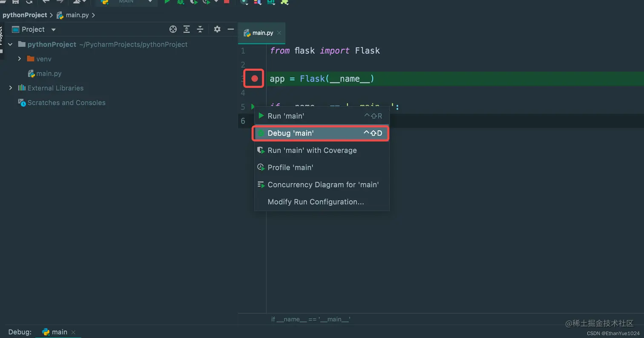Click the 'from flask import Flask' code line
This screenshot has width=644, height=338.
(325, 51)
